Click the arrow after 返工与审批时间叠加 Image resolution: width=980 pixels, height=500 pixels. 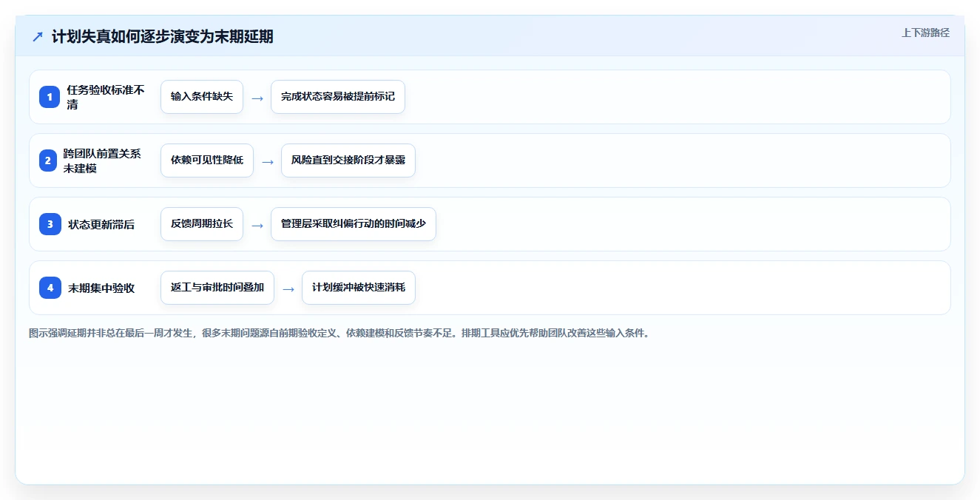pyautogui.click(x=288, y=288)
